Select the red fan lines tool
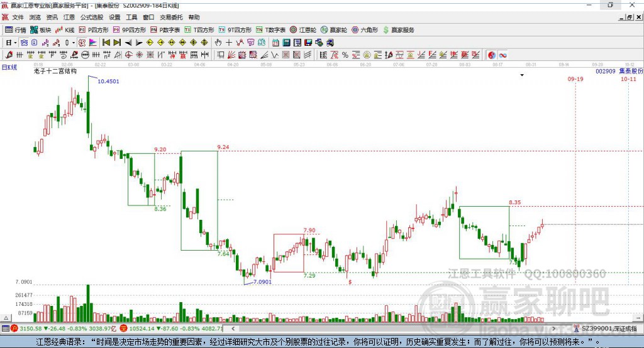Image resolution: width=644 pixels, height=348 pixels. click(231, 55)
